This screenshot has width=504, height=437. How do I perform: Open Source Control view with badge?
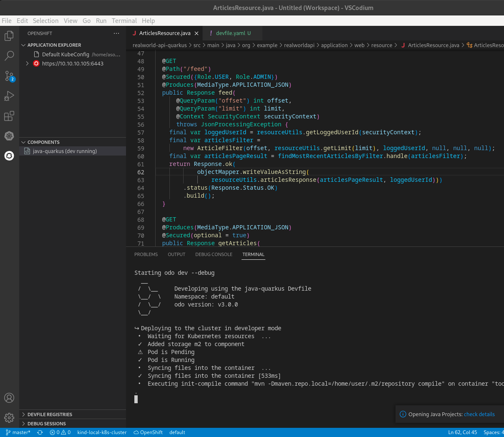click(x=9, y=76)
